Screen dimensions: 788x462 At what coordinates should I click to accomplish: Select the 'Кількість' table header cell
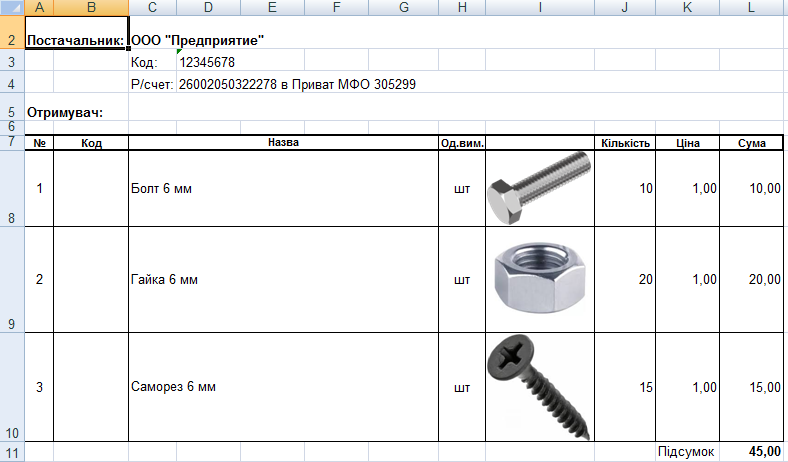click(625, 143)
